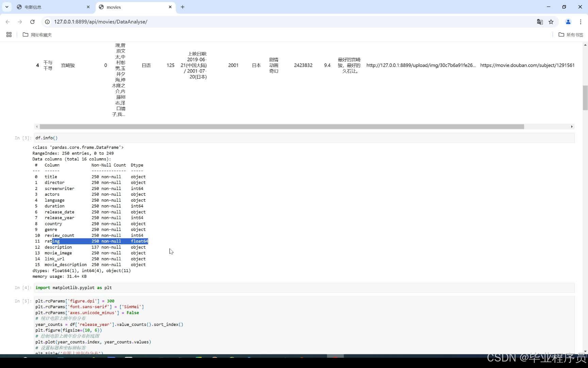Focus the address bar URL

tap(101, 22)
